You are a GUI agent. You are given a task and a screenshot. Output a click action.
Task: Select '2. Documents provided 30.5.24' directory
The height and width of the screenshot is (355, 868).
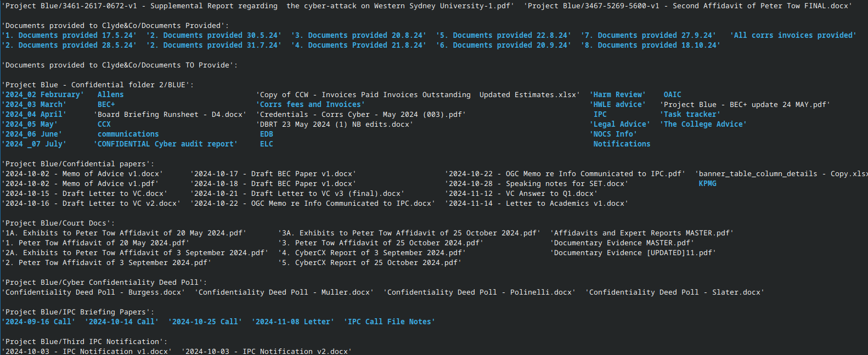[214, 35]
